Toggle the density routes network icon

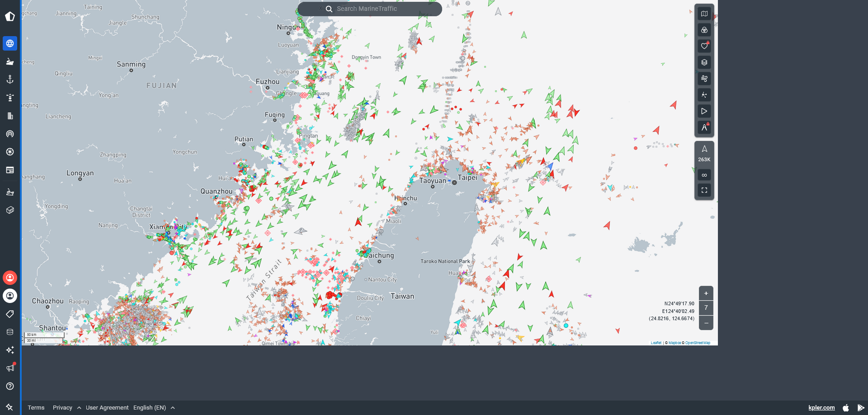tap(704, 95)
